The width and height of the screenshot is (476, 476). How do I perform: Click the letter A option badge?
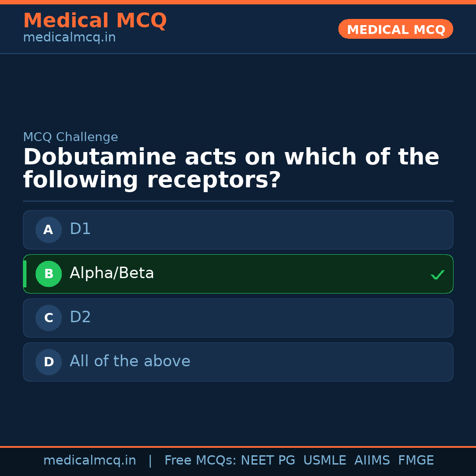(48, 230)
